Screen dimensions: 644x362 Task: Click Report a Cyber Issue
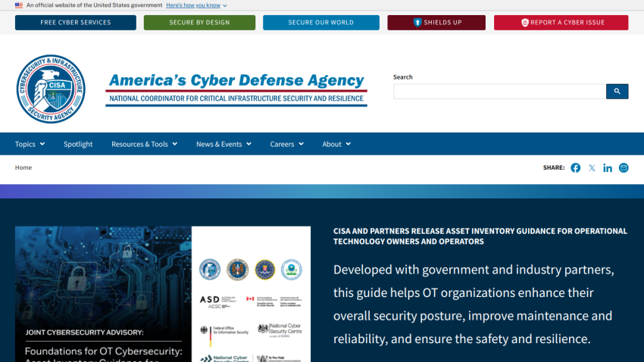561,23
